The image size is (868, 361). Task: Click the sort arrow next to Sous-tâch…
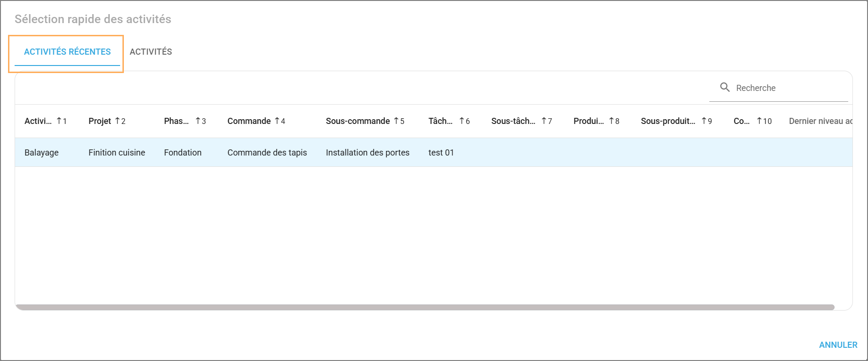[x=544, y=121]
